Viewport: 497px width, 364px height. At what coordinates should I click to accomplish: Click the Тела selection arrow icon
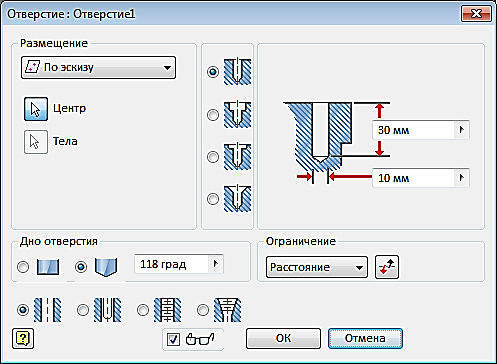coord(36,142)
